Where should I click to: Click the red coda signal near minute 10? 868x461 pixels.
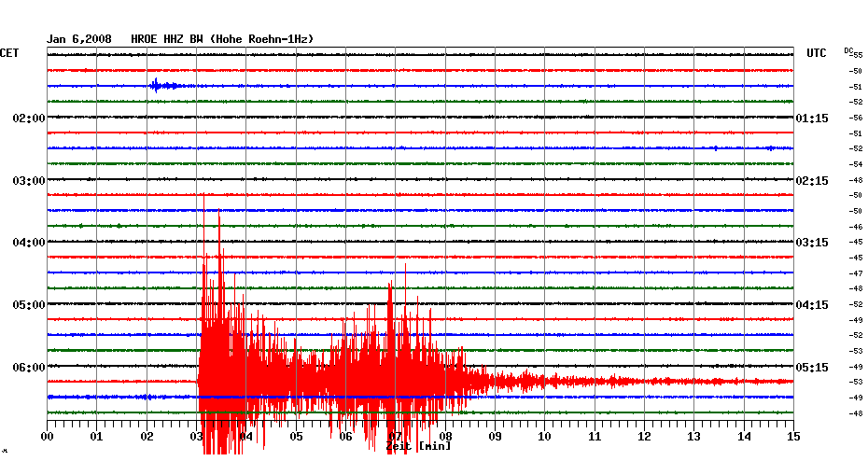(x=545, y=382)
